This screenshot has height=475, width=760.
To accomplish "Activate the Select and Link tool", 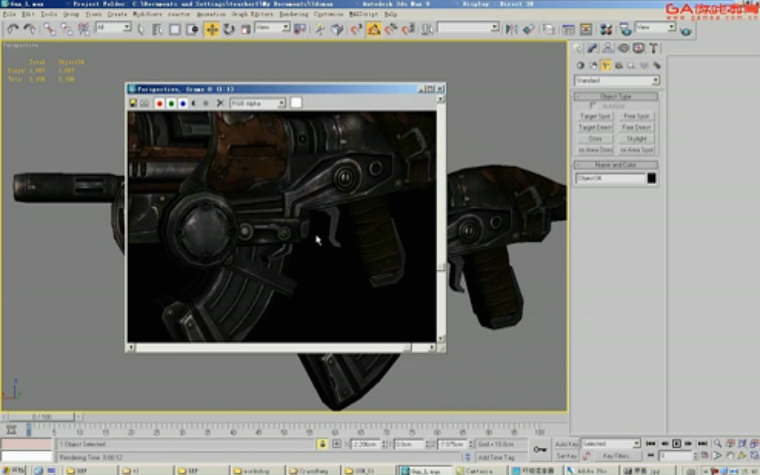I will 49,29.
